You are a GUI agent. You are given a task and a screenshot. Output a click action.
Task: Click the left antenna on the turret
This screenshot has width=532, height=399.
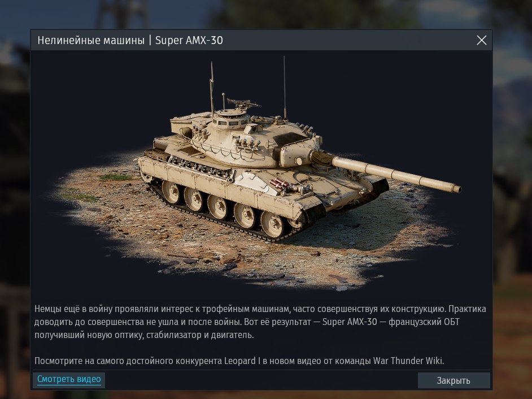[x=212, y=89]
